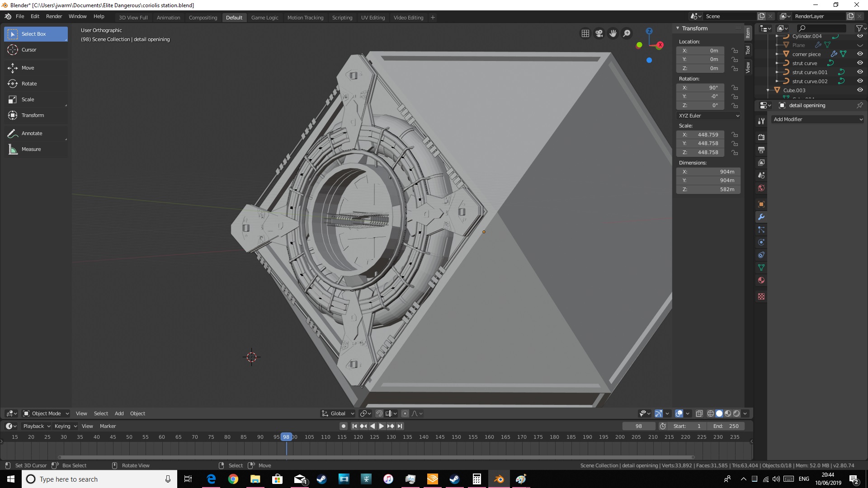The width and height of the screenshot is (868, 488).
Task: Open the Playback dropdown in timeline
Action: pos(36,426)
